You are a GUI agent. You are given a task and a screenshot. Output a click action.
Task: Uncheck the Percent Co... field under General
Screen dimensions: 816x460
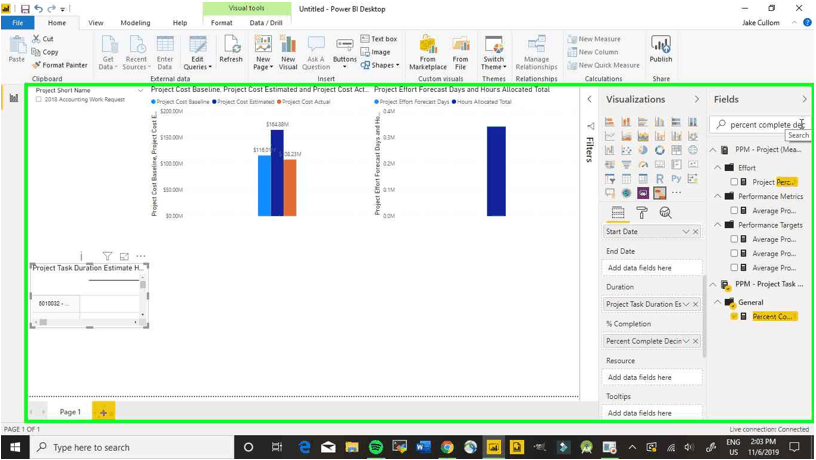(x=734, y=316)
